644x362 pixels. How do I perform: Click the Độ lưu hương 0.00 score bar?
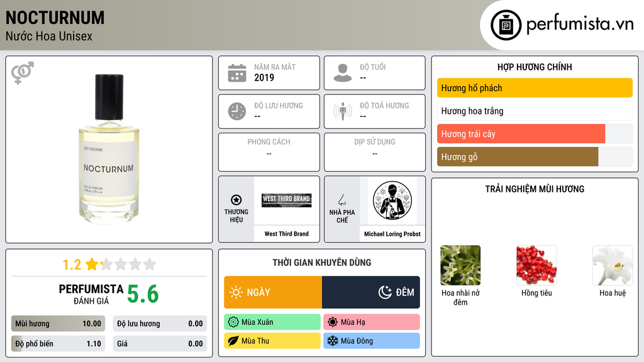pyautogui.click(x=160, y=324)
